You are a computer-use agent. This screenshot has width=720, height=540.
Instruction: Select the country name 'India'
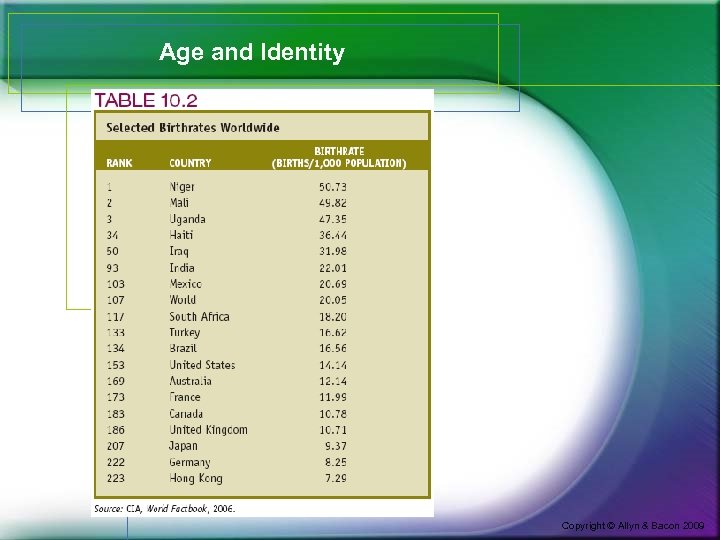pos(182,268)
